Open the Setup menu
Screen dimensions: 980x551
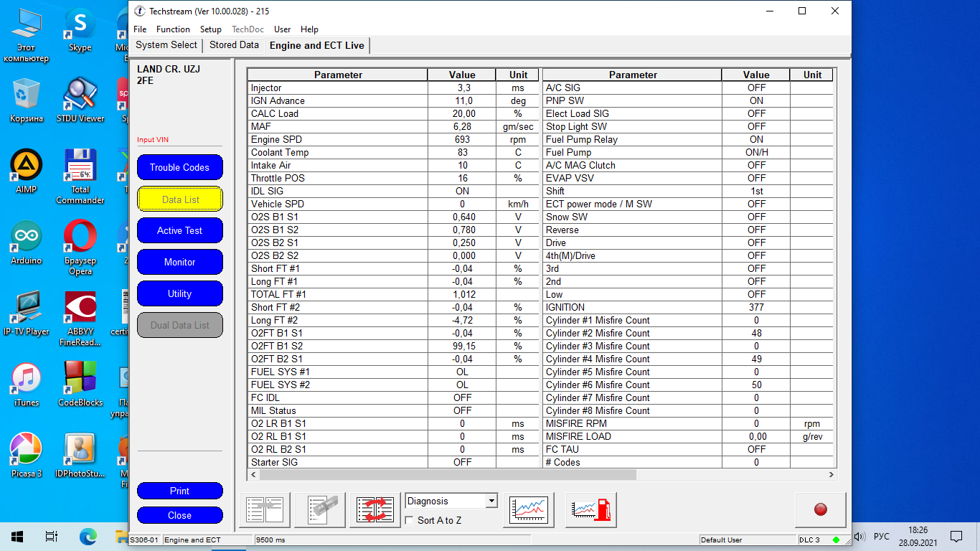(210, 29)
